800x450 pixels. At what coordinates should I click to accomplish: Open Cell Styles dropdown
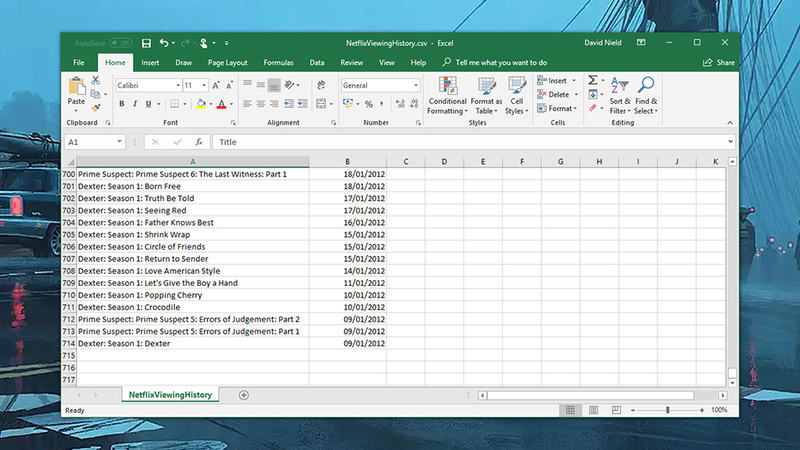coord(516,95)
